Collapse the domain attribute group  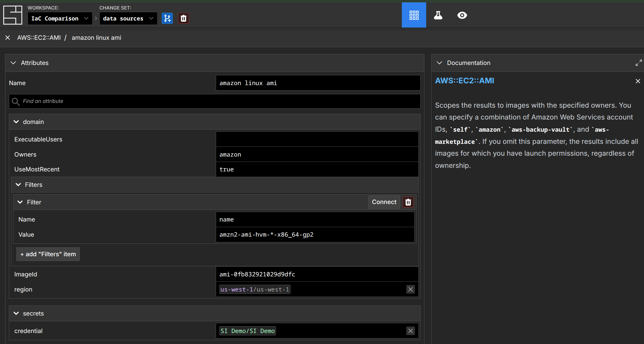(16, 122)
